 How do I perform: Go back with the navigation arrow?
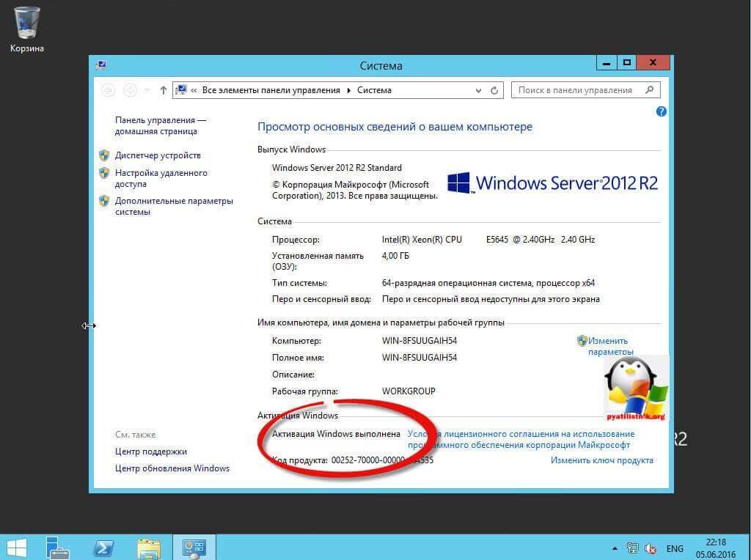pos(109,90)
